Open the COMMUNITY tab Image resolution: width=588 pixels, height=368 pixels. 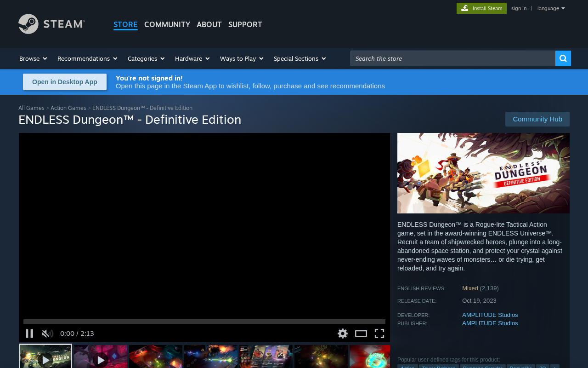pos(167,24)
